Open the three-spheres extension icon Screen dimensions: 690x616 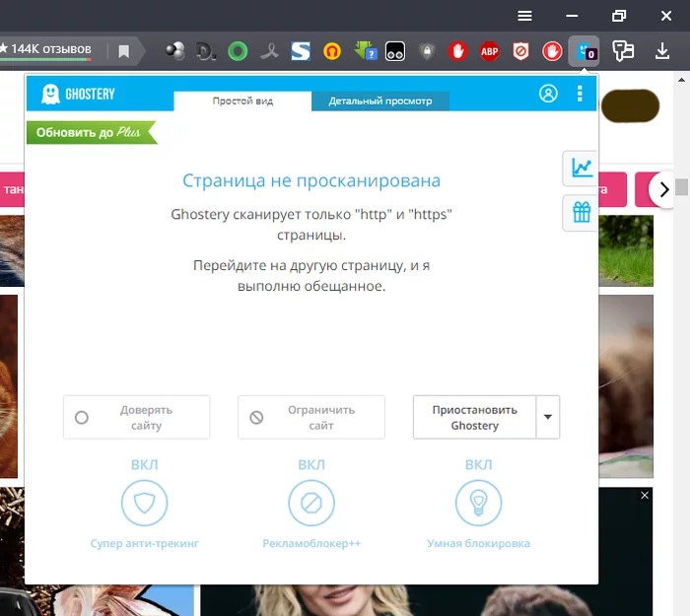click(175, 51)
